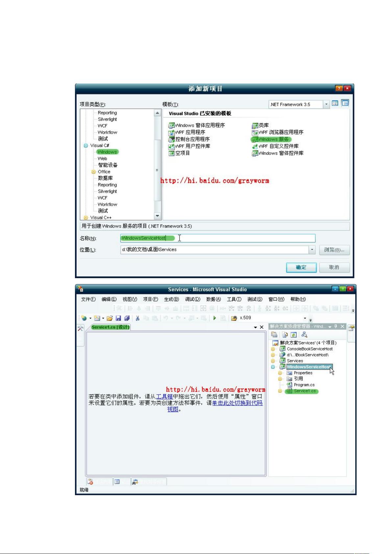Click the Refresh icon in Solution Explorer
392x554 pixels.
[294, 335]
